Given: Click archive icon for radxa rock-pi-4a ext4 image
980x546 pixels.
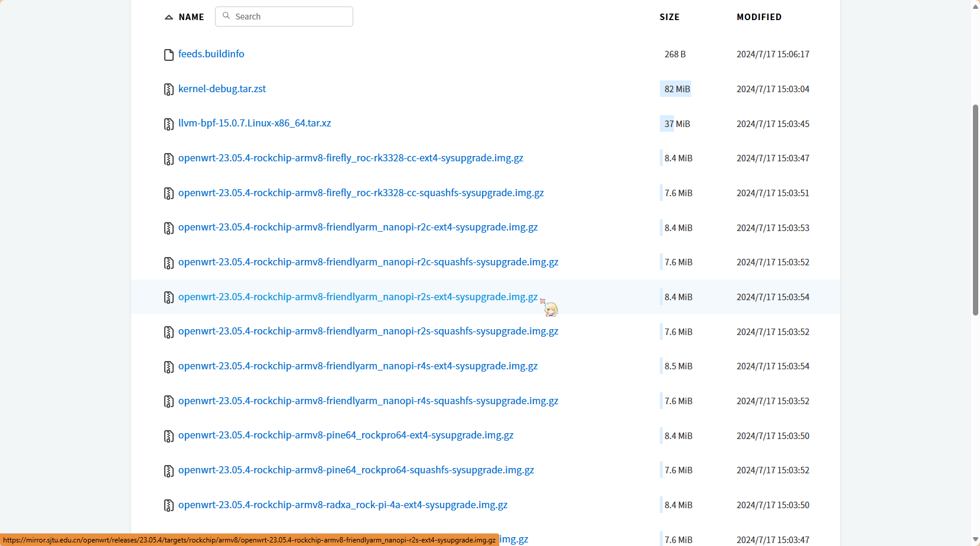Looking at the screenshot, I should pos(169,506).
